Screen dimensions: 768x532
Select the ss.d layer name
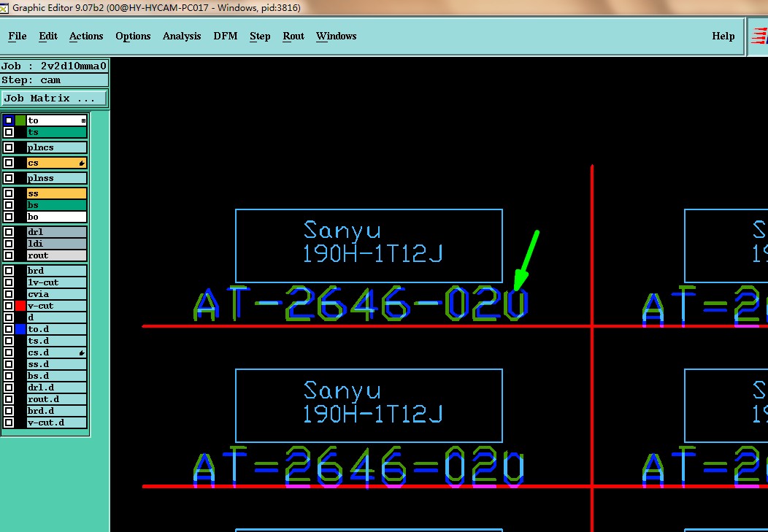(57, 364)
